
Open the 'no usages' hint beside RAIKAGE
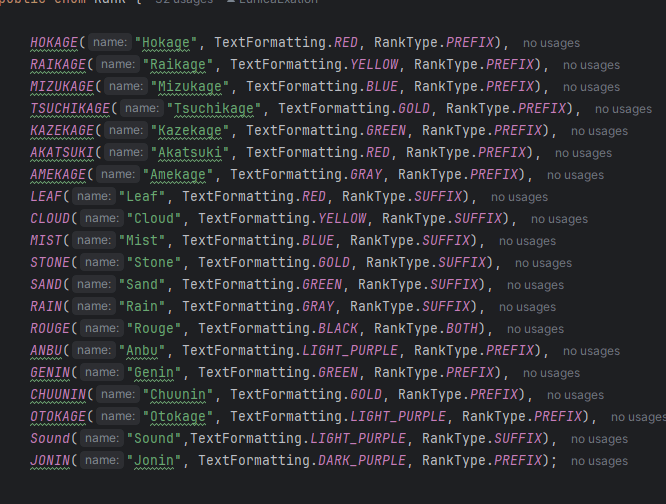(591, 65)
